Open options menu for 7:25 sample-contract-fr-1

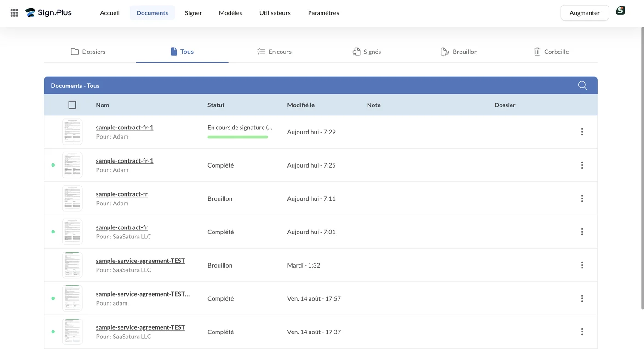(x=582, y=165)
